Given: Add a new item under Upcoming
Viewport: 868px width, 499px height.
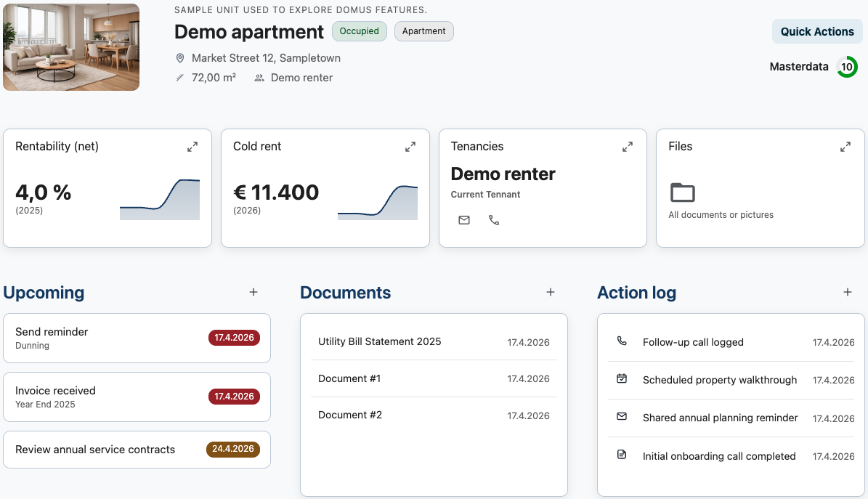Looking at the screenshot, I should click(x=253, y=292).
